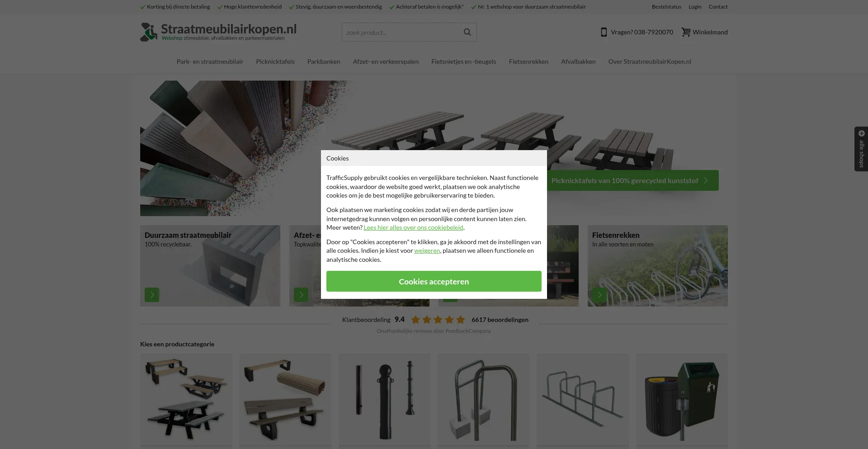868x449 pixels.
Task: Open the Afvalbakken menu item
Action: pos(578,61)
